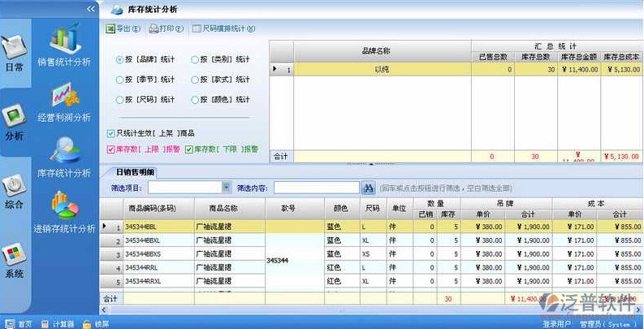Viewport: 644px width, 329px height.
Task: Select 按[类别]统计 radio option
Action: click(x=194, y=59)
